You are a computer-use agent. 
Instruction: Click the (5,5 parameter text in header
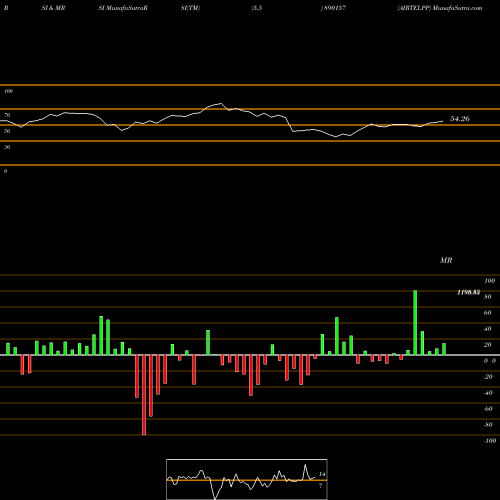coord(257,8)
